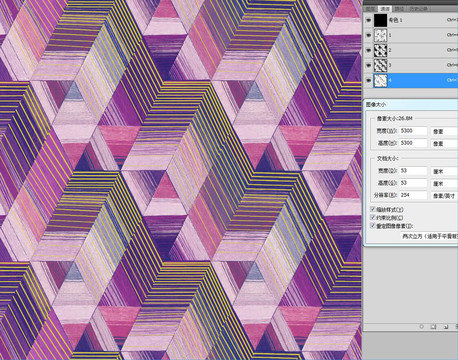This screenshot has height=360, width=458.
Task: Open the 路径 (Paths) tab
Action: point(399,9)
